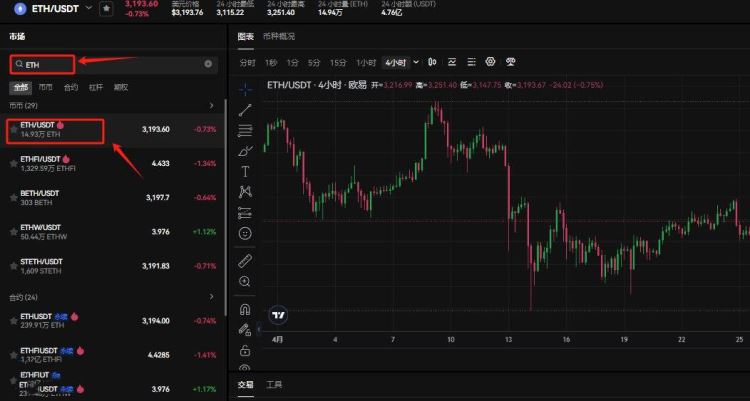Viewport: 750px width, 401px height.
Task: Select the trend line drawing tool
Action: tap(246, 109)
